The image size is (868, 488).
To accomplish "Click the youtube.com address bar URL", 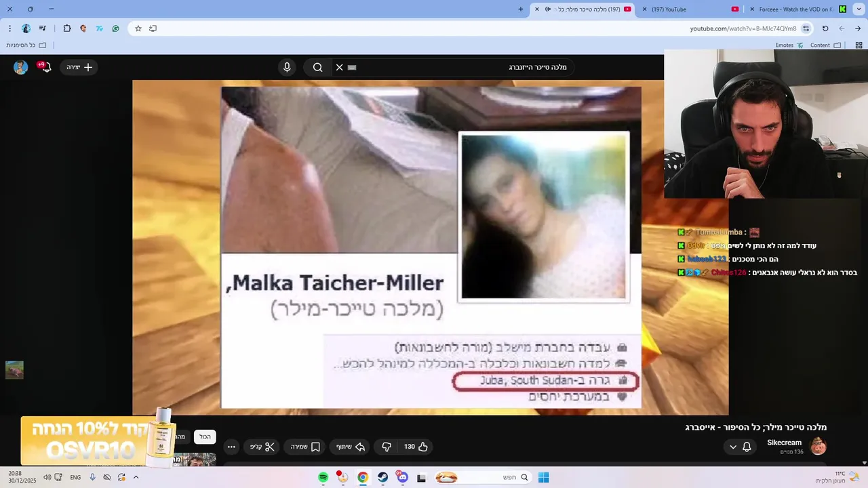I will tap(743, 28).
